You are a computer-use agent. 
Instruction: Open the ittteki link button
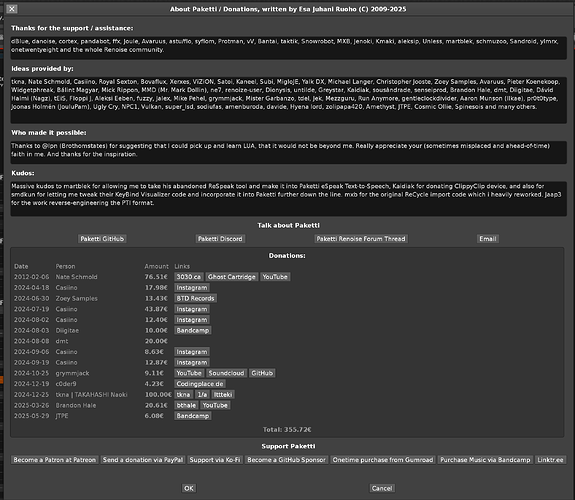point(223,394)
